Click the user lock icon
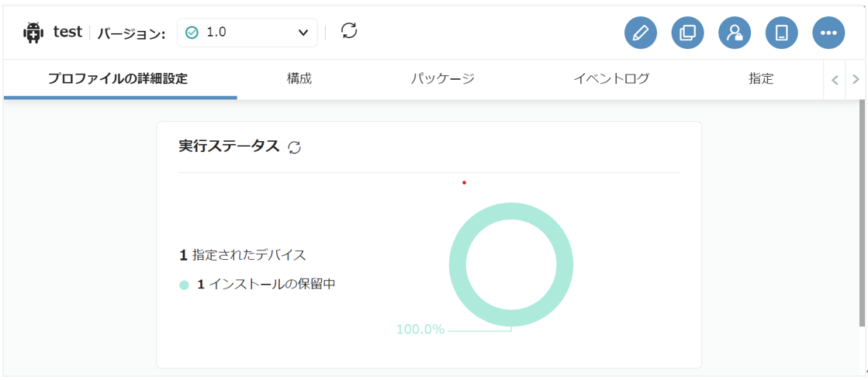868x380 pixels. tap(735, 33)
